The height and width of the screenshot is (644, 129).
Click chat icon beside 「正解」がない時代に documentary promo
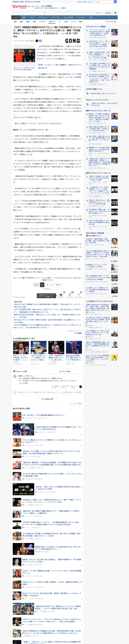pyautogui.click(x=88, y=104)
